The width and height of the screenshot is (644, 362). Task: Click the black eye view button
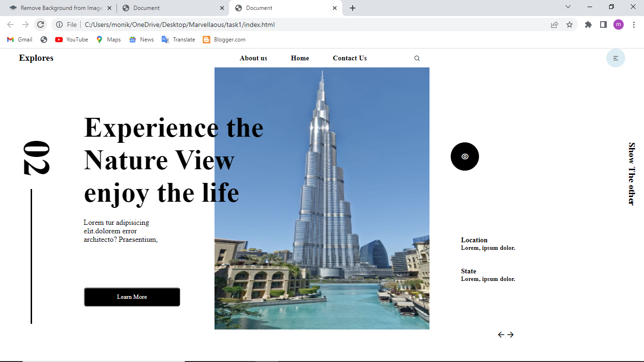465,156
